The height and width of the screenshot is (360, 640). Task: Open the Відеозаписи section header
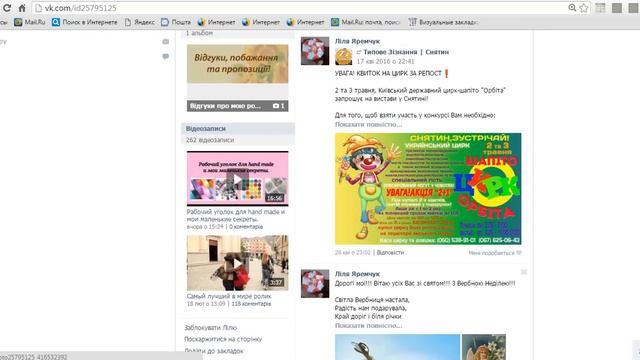[x=206, y=129]
